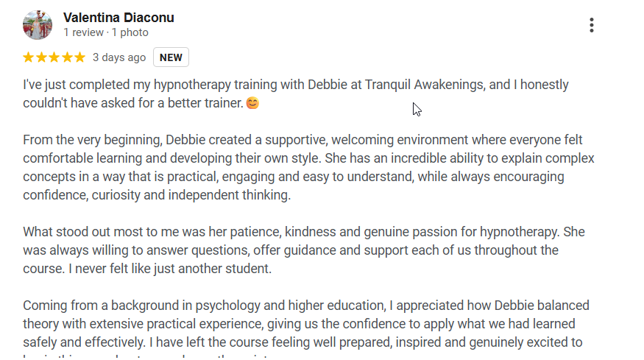Viewport: 644px width, 360px height.
Task: Click the '1 review' count under the name
Action: [x=84, y=32]
